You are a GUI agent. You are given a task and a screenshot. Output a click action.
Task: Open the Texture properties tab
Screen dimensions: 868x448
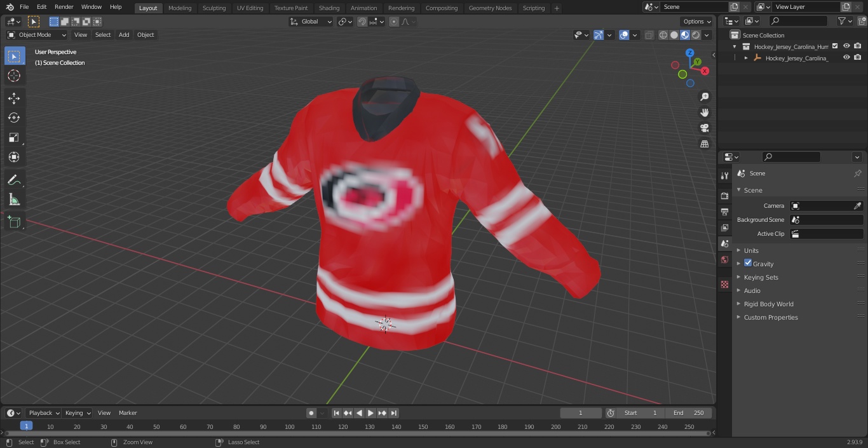[x=724, y=284]
